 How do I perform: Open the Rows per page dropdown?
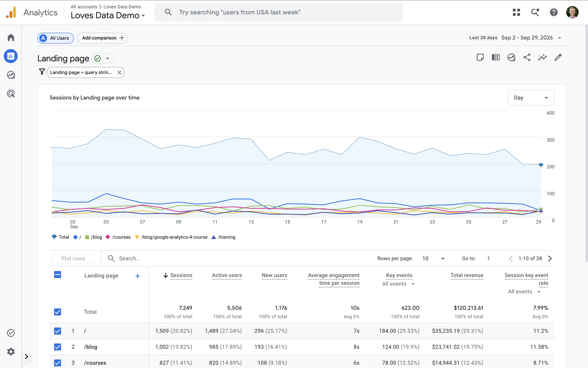tap(433, 259)
